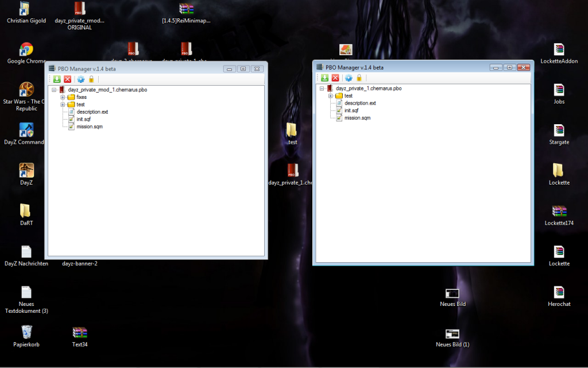Image resolution: width=588 pixels, height=368 pixels.
Task: Click the green pack/download icon in right PBO Manager
Action: pos(325,78)
